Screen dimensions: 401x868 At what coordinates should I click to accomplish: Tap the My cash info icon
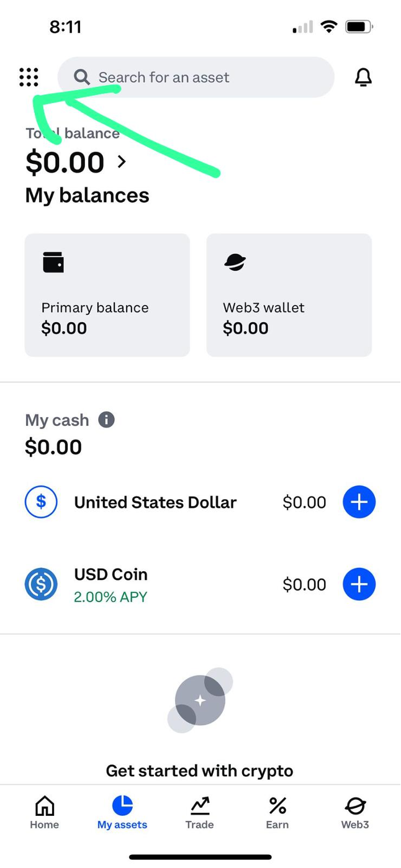point(106,420)
